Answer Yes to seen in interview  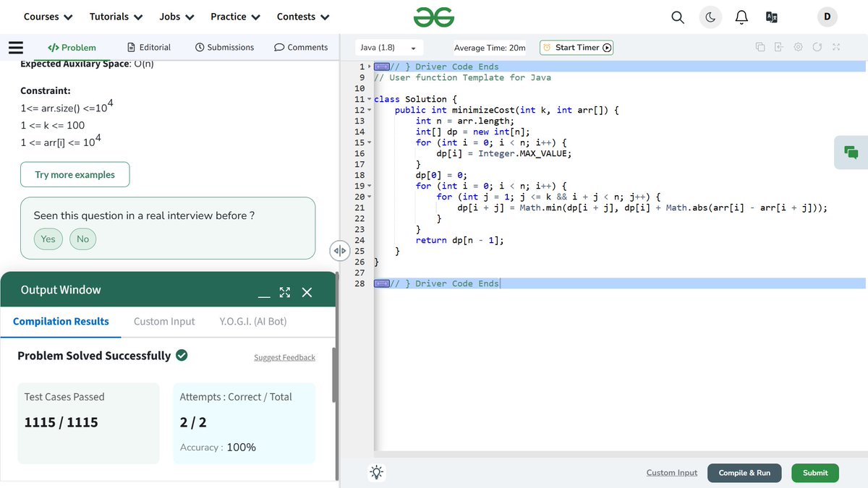[x=48, y=239]
